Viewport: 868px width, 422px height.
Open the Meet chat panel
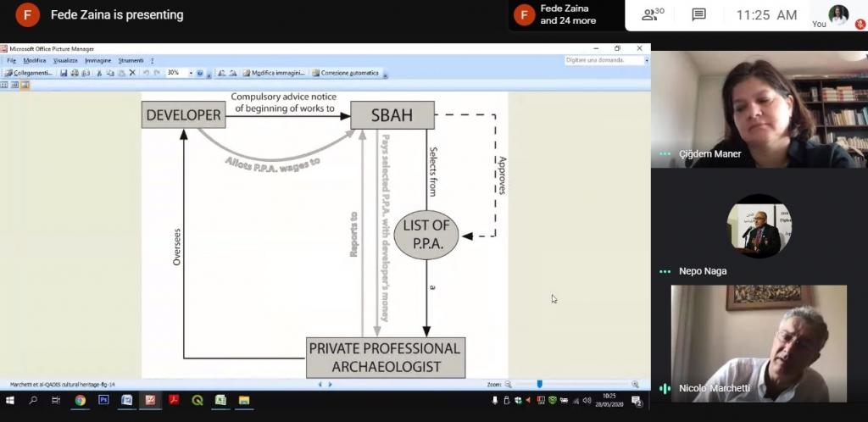(x=698, y=14)
